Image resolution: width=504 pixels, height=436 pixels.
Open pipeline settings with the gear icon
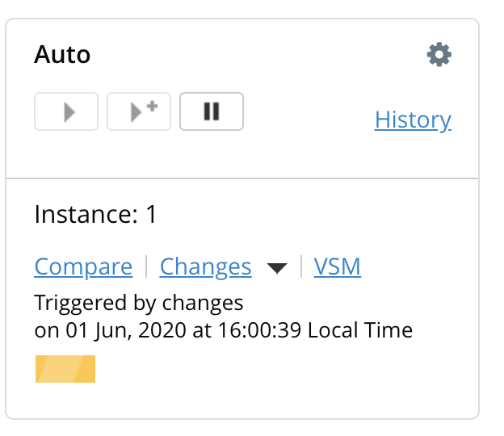coord(439,55)
